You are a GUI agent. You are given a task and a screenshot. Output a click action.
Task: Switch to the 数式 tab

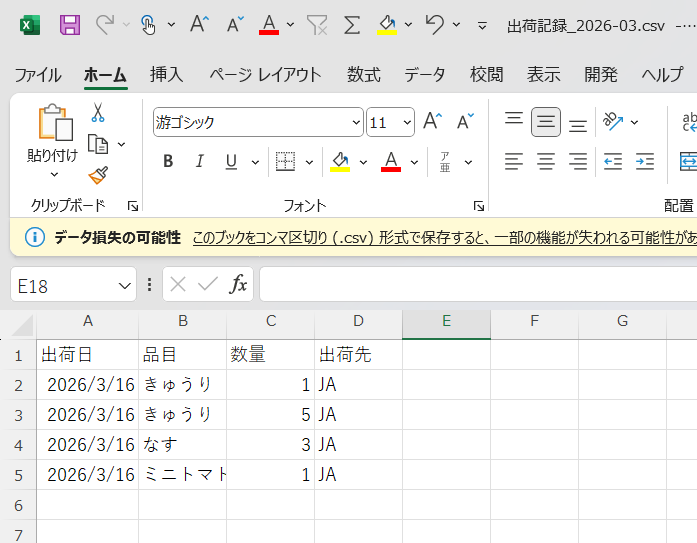[364, 74]
